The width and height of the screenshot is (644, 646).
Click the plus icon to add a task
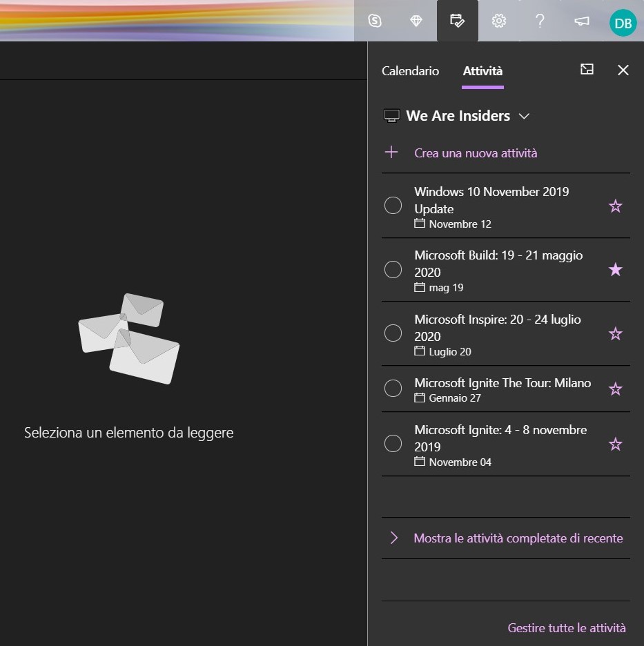391,153
